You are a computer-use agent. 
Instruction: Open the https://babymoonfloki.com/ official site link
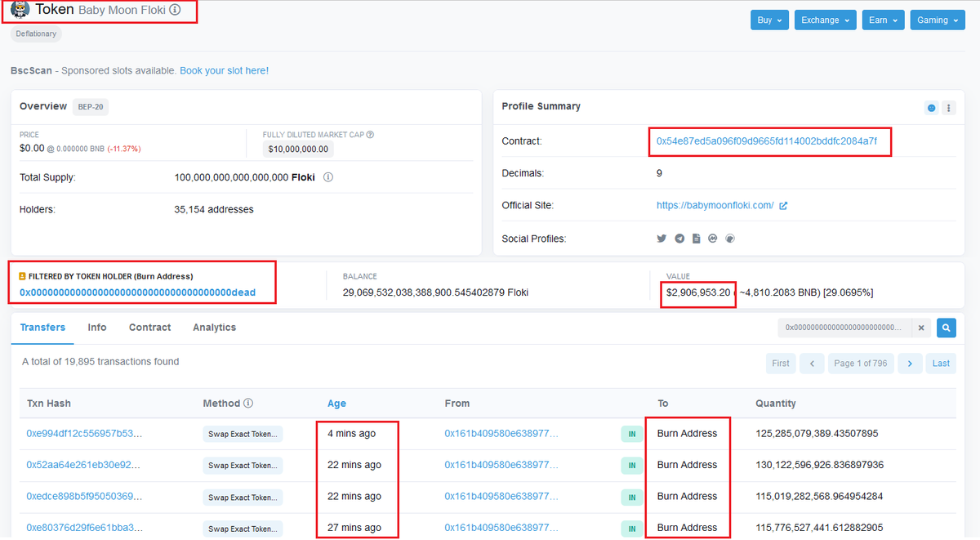click(x=715, y=206)
